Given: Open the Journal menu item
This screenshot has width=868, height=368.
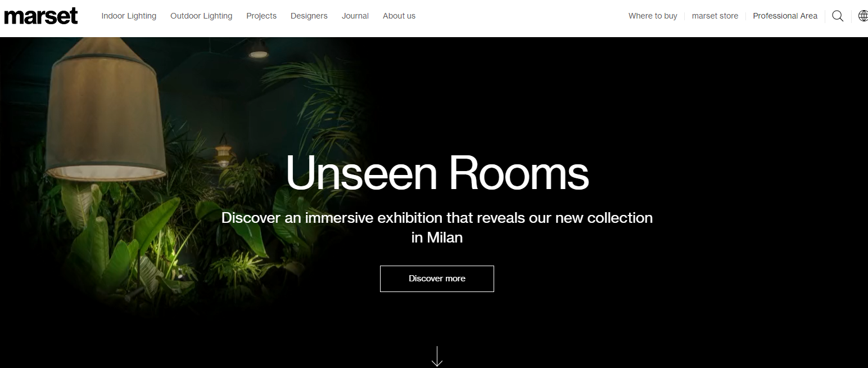Looking at the screenshot, I should click(355, 16).
